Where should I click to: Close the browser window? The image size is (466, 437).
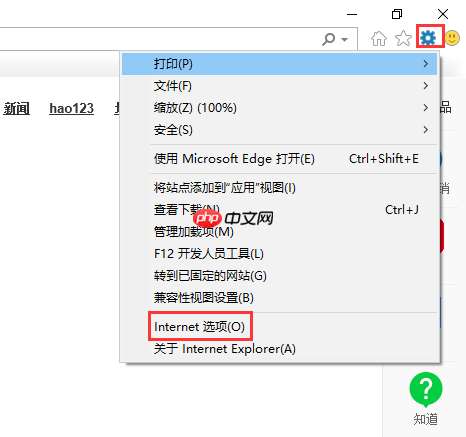point(443,14)
